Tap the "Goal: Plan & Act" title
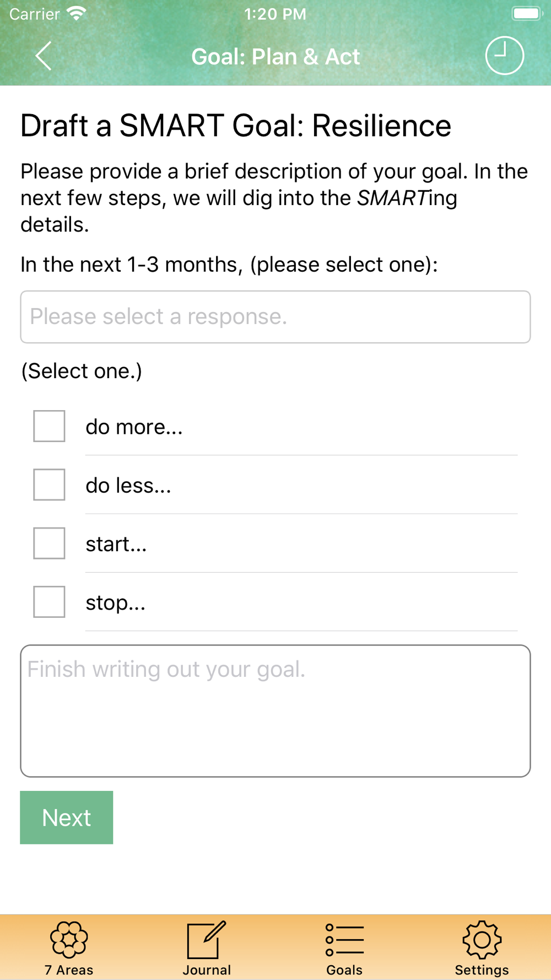This screenshot has height=980, width=551. [275, 56]
